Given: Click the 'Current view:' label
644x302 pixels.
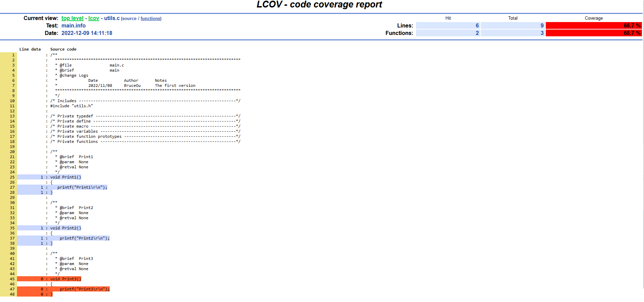Looking at the screenshot, I should click(41, 18).
